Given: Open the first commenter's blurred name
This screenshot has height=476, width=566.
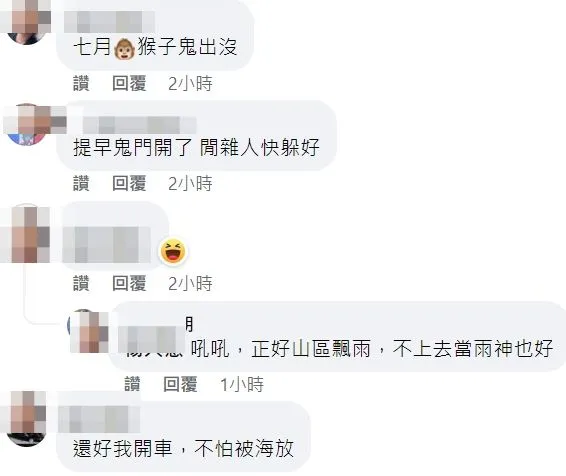Looking at the screenshot, I should [x=110, y=22].
